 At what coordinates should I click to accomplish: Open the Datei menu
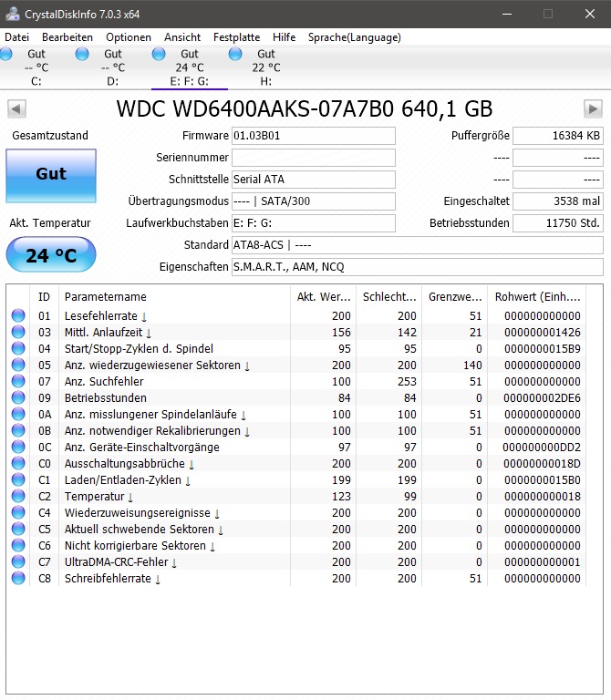[16, 37]
